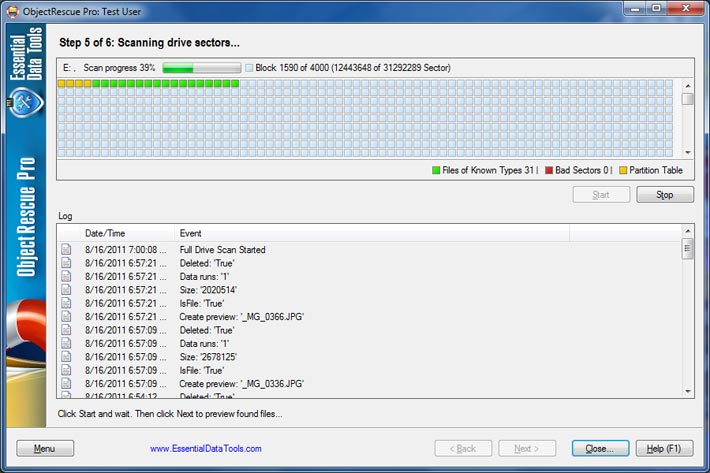Click the green Files of Known Types legend square
Screen dimensions: 710x473
pos(436,170)
